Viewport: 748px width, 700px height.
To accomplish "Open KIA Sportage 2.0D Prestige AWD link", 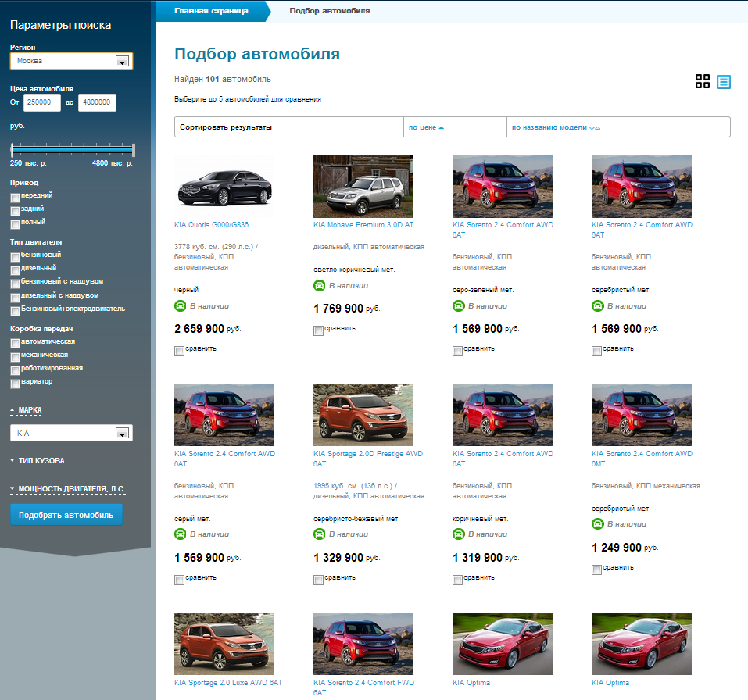I will [x=368, y=459].
